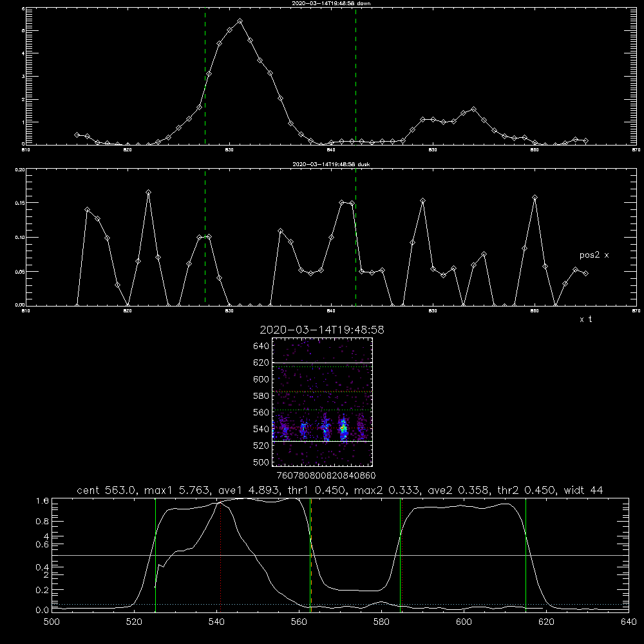Click the heatmap '580' y-axis label
The image size is (644, 644).
point(261,396)
